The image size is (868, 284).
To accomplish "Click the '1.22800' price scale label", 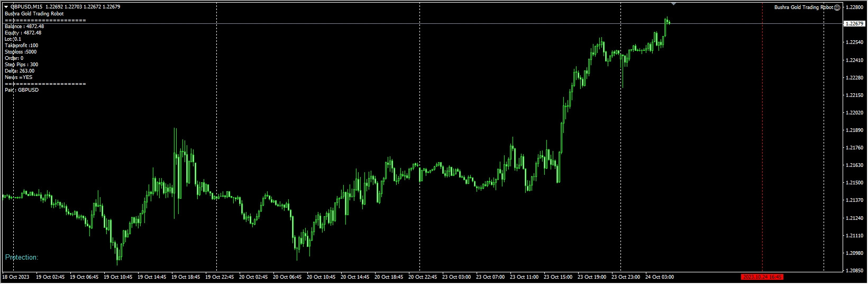I will (x=854, y=7).
